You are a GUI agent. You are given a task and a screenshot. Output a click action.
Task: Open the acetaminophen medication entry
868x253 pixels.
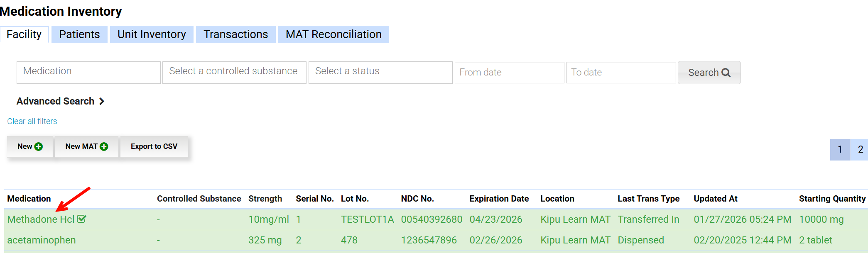click(42, 240)
